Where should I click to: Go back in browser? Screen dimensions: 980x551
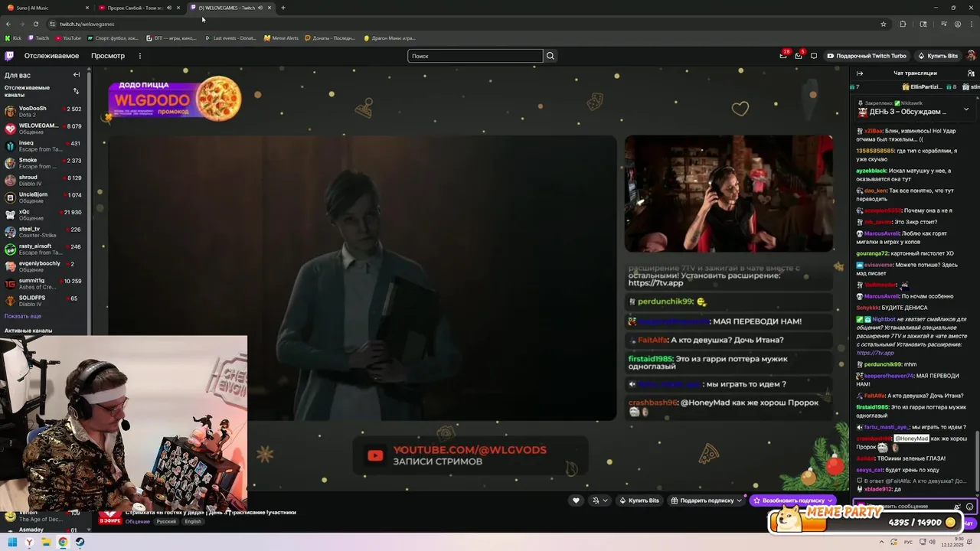(x=8, y=24)
